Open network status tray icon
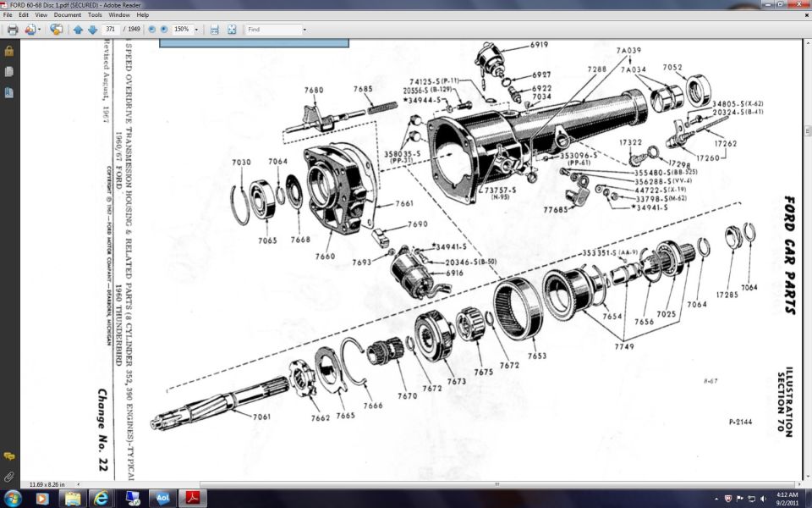 (751, 500)
